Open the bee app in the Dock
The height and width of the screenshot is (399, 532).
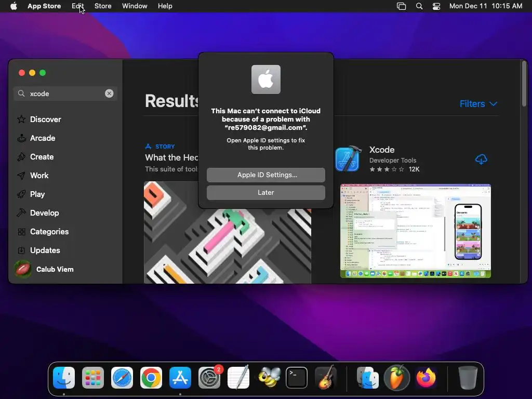point(269,377)
